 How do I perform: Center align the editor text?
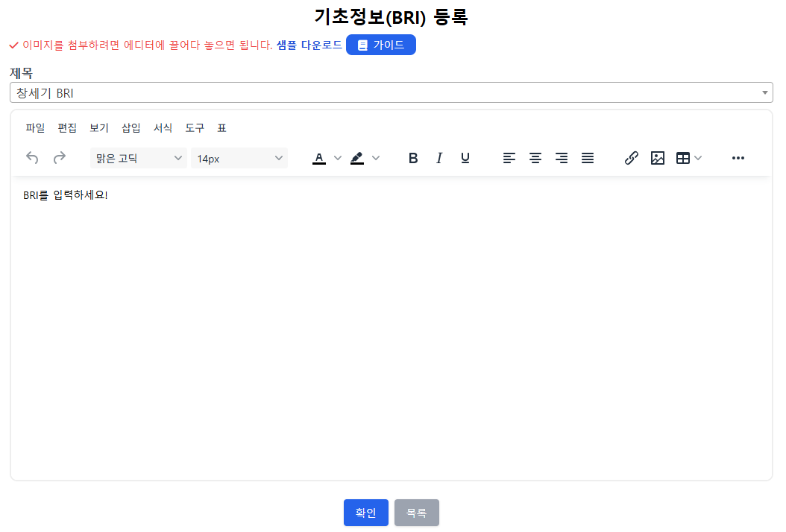(535, 158)
